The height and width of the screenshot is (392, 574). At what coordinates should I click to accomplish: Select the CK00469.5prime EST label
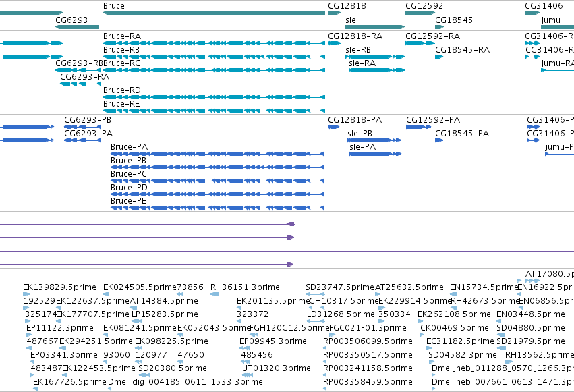(455, 328)
